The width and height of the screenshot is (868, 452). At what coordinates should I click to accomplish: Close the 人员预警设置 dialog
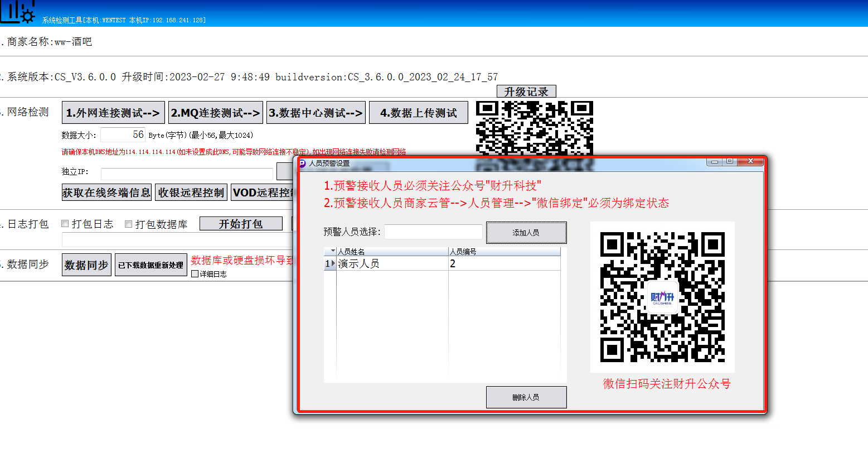750,161
